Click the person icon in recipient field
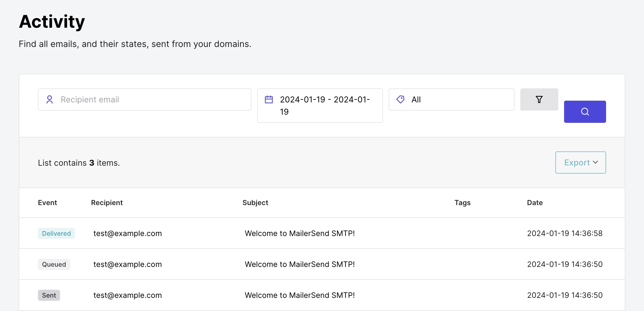This screenshot has height=311, width=644. pos(50,99)
